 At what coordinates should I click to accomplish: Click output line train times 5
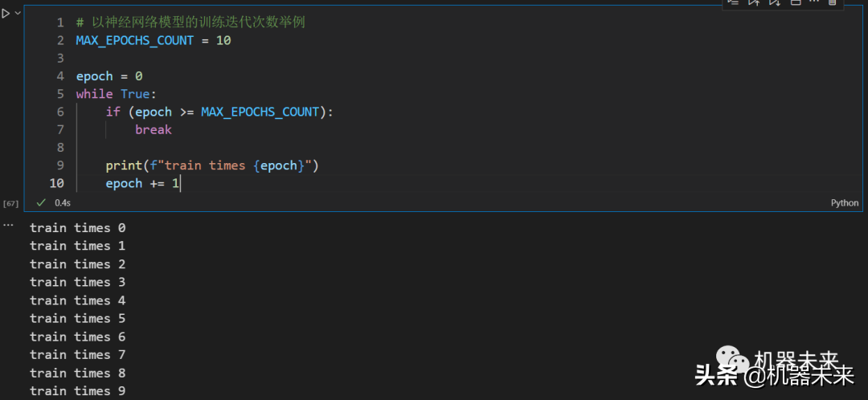point(77,318)
